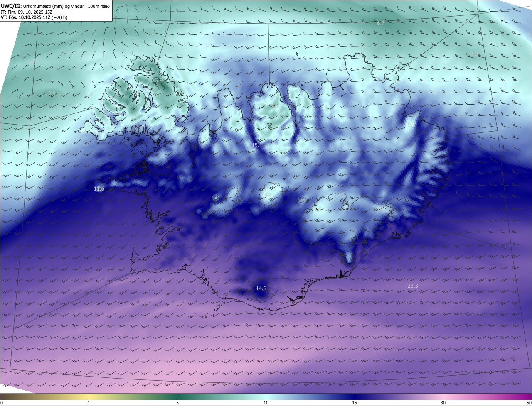Click the 9.4 value label on the glacier
The height and width of the screenshot is (406, 532).
click(x=268, y=195)
